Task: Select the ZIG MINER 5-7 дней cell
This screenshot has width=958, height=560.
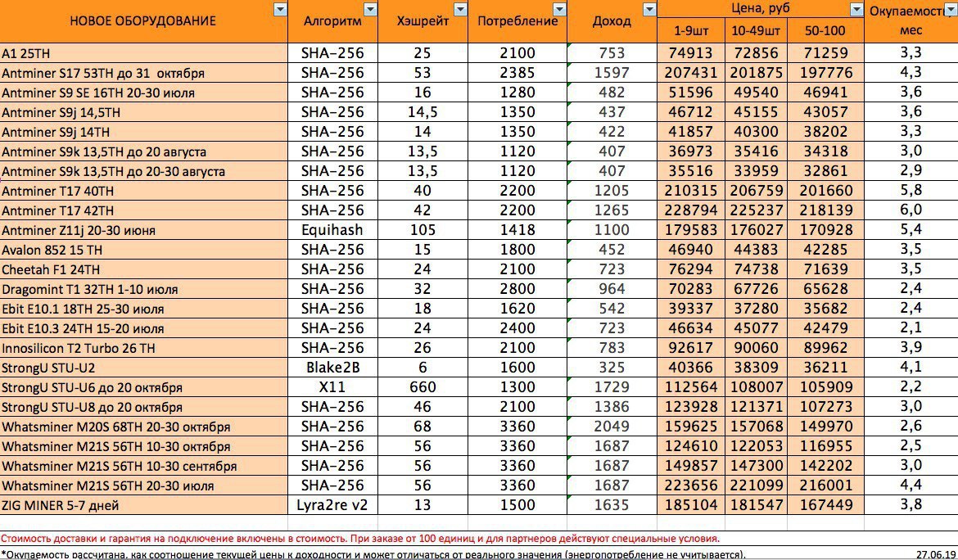Action: (x=143, y=505)
